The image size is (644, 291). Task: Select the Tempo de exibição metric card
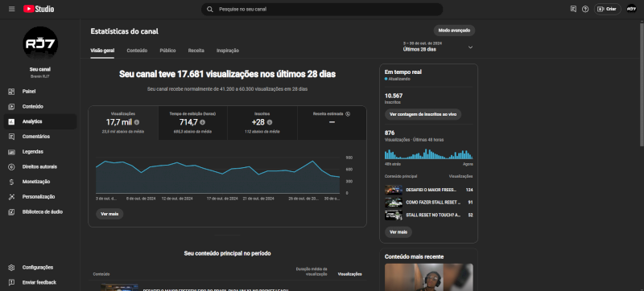192,123
